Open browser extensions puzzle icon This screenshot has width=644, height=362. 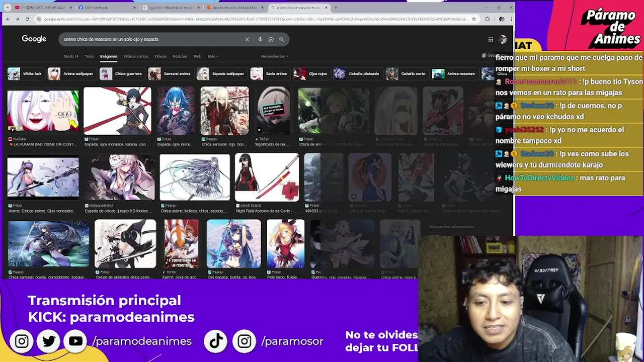coord(487,19)
